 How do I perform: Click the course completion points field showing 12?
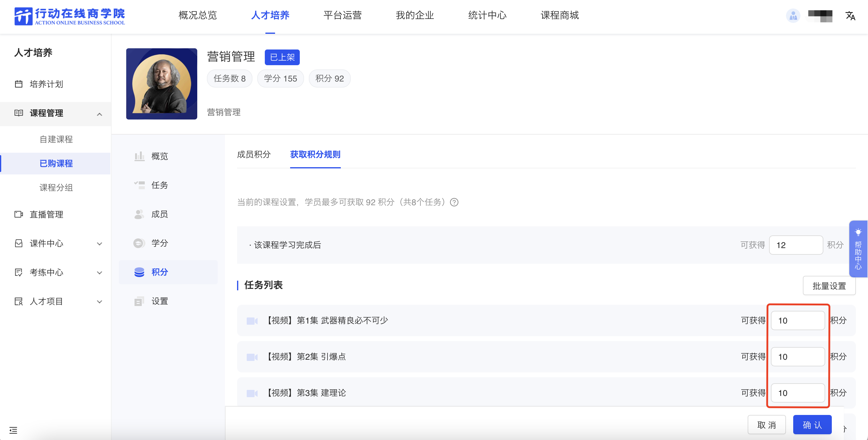tap(796, 245)
